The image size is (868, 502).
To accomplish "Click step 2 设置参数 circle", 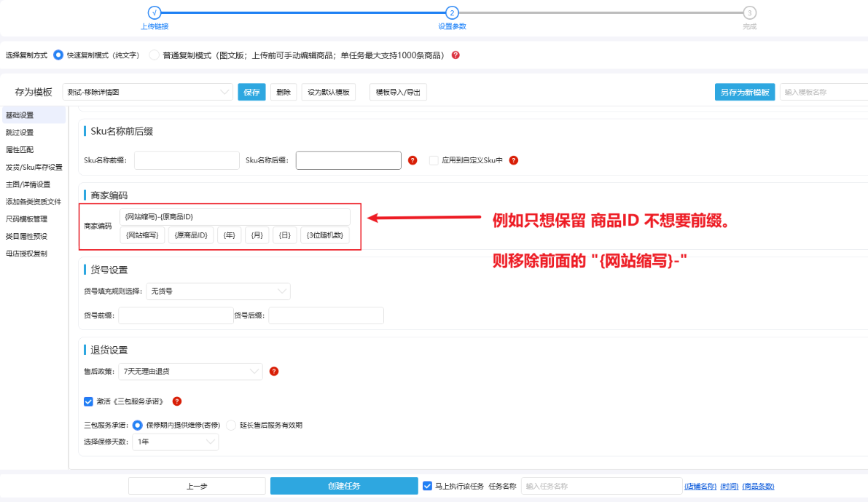I will pyautogui.click(x=452, y=12).
